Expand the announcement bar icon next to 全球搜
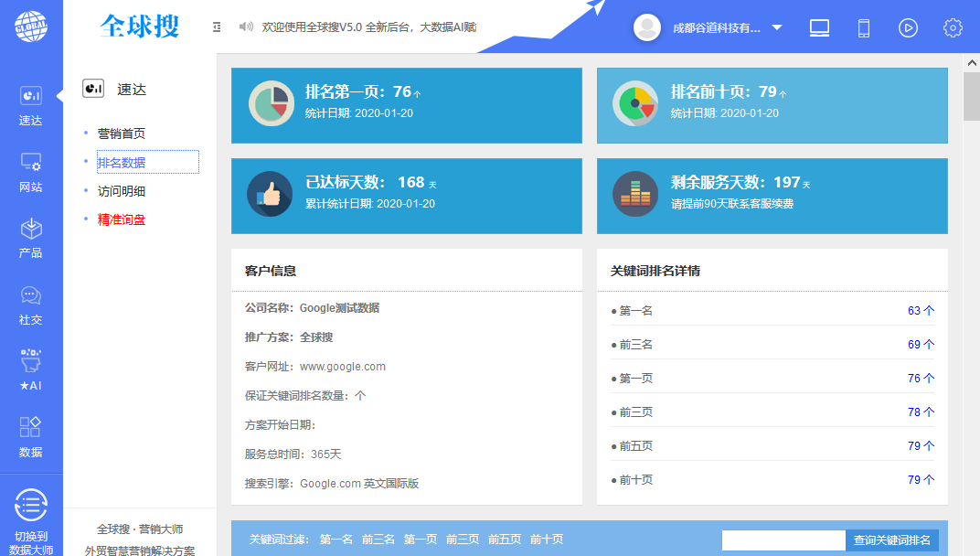This screenshot has height=556, width=980. 217,27
